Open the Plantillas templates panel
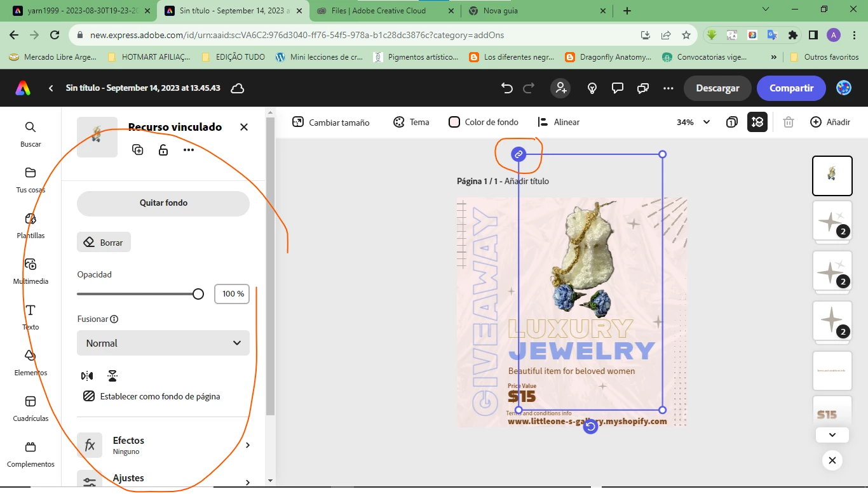The width and height of the screenshot is (868, 494). [x=31, y=225]
